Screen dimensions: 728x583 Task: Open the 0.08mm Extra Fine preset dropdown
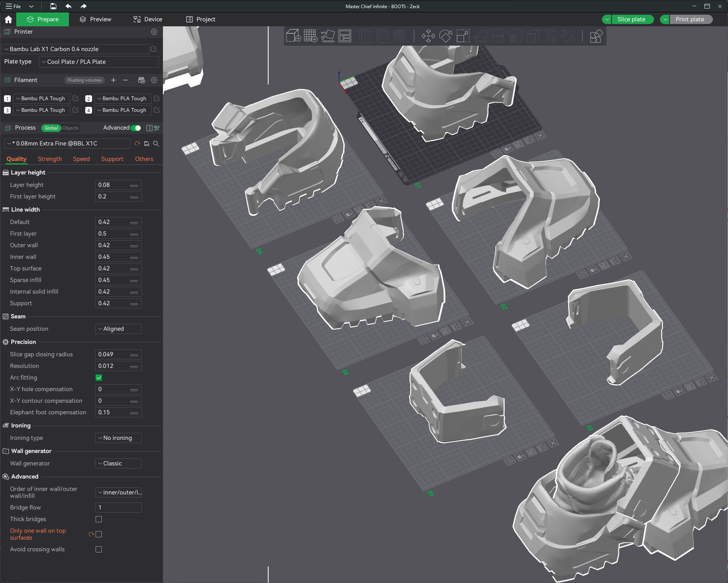click(x=67, y=144)
